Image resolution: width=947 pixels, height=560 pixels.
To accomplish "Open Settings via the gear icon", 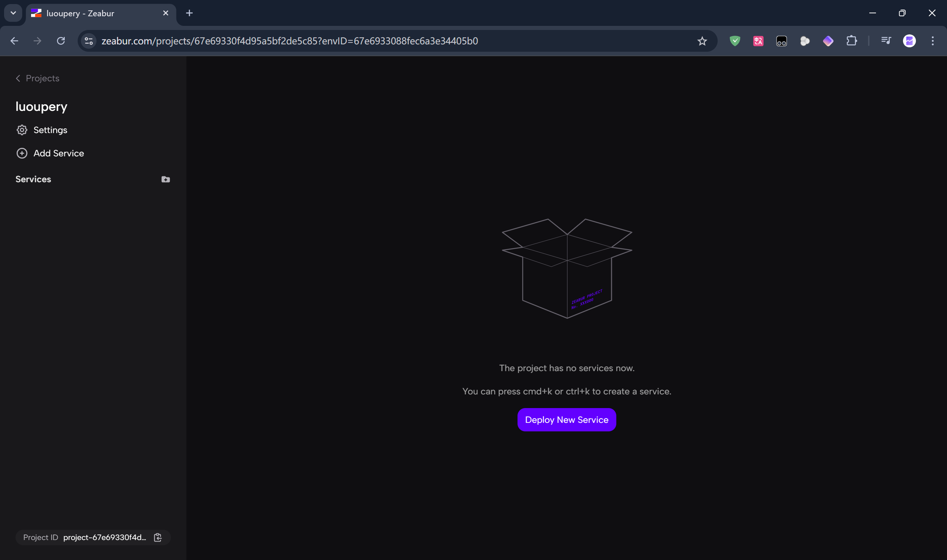I will tap(22, 130).
